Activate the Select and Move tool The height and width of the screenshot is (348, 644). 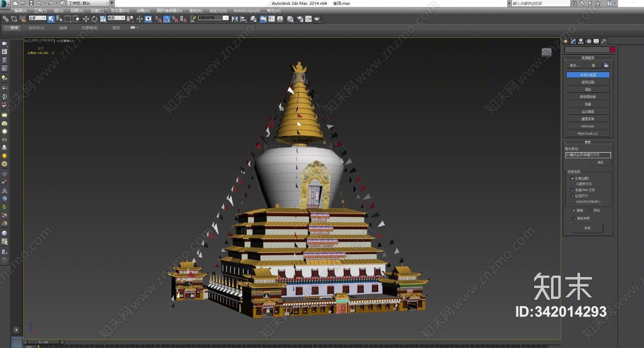pos(86,19)
